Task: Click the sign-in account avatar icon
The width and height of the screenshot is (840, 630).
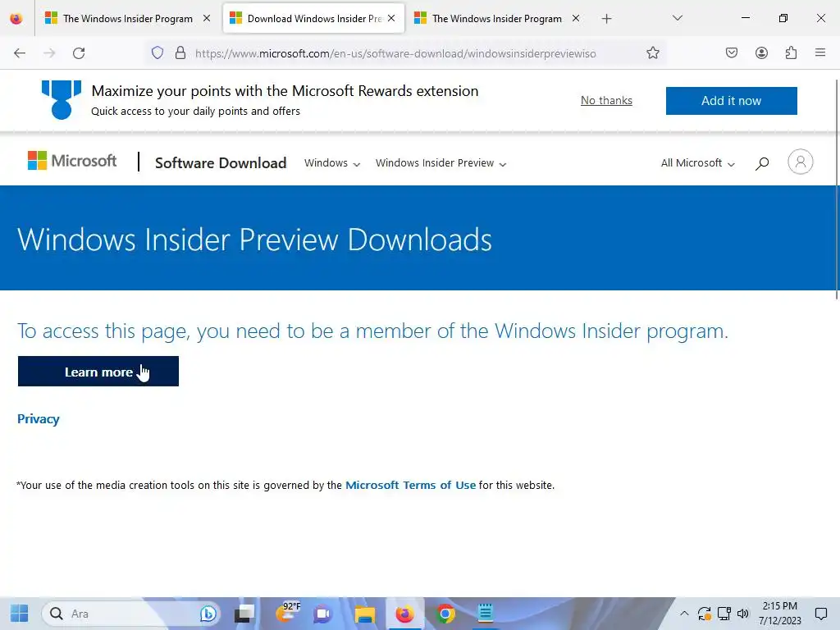Action: coord(801,162)
